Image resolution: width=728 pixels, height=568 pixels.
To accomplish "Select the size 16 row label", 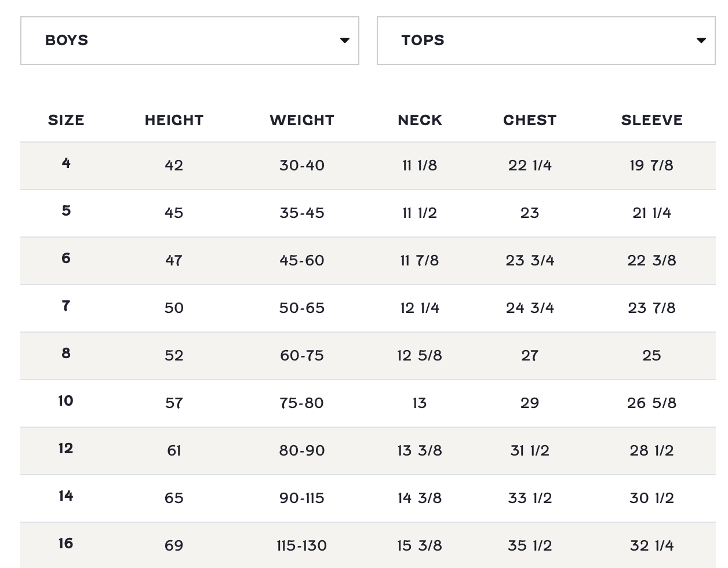I will click(66, 543).
